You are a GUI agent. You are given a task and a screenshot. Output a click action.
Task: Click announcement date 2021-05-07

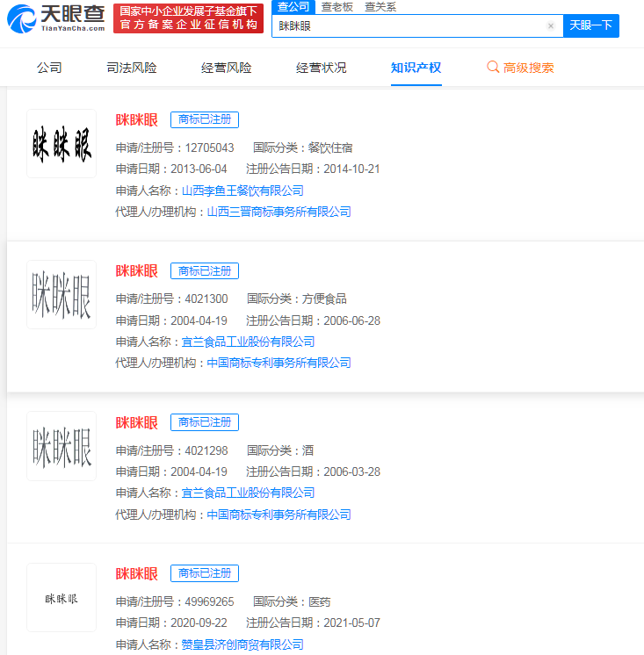pos(352,623)
